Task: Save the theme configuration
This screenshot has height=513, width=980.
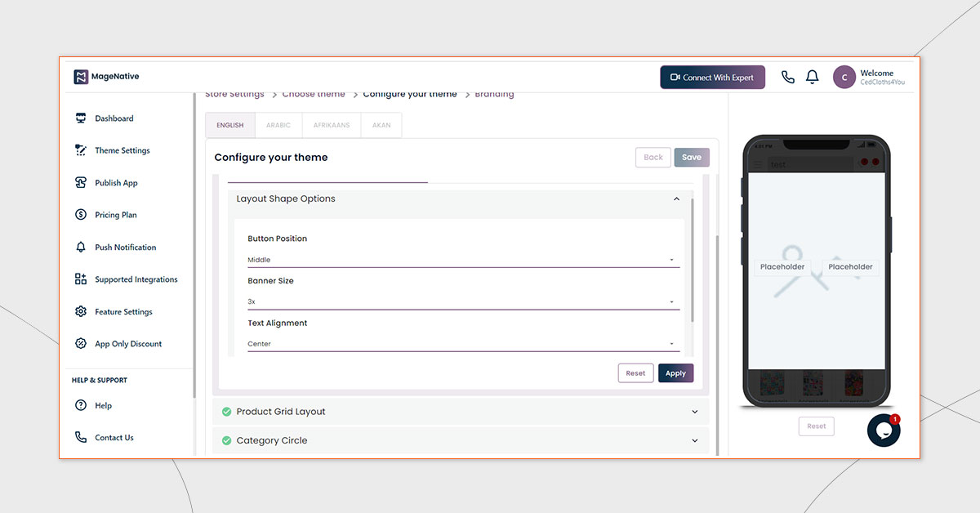Action: pos(692,158)
